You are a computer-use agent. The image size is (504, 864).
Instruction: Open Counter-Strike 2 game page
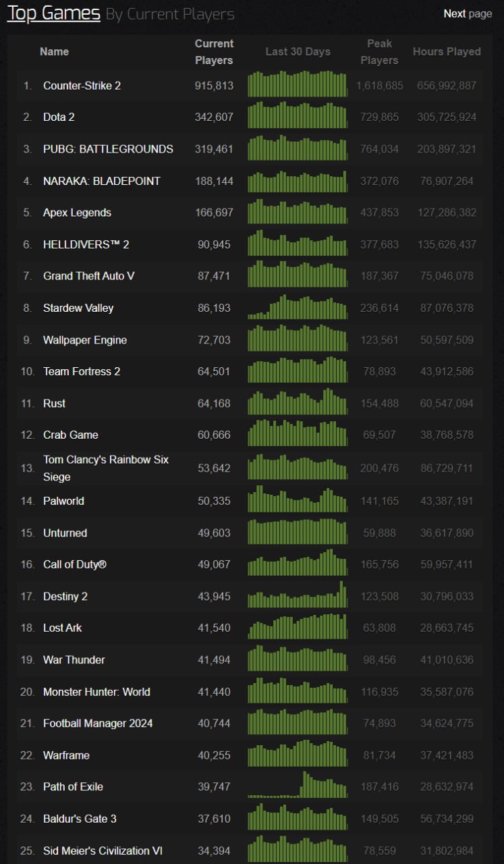[82, 86]
